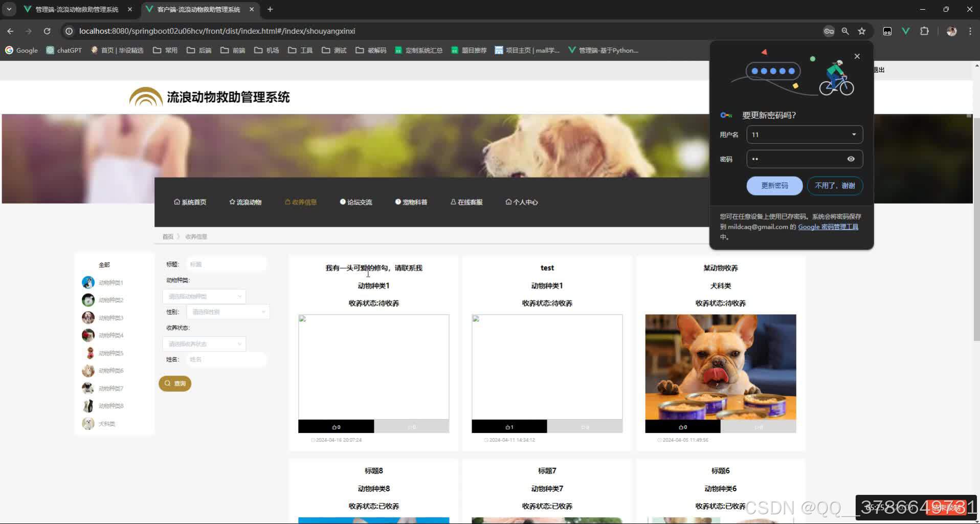
Task: Click the 姓名 input field
Action: pos(227,360)
